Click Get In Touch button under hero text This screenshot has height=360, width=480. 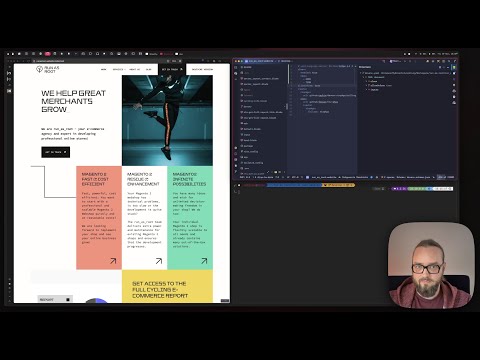pos(56,152)
